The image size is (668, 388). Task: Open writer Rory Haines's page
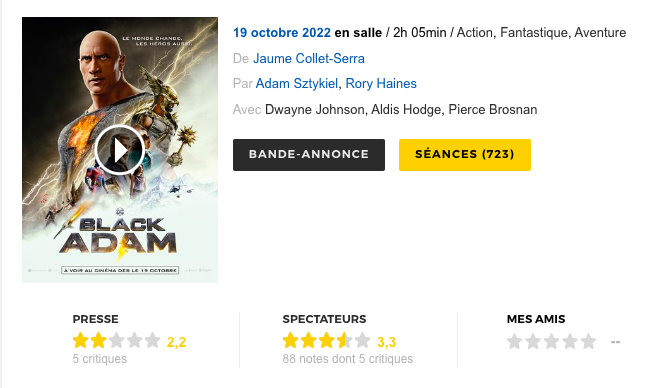tap(381, 83)
